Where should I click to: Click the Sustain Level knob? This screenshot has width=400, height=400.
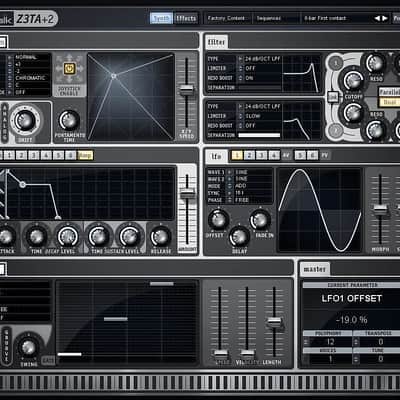[130, 237]
